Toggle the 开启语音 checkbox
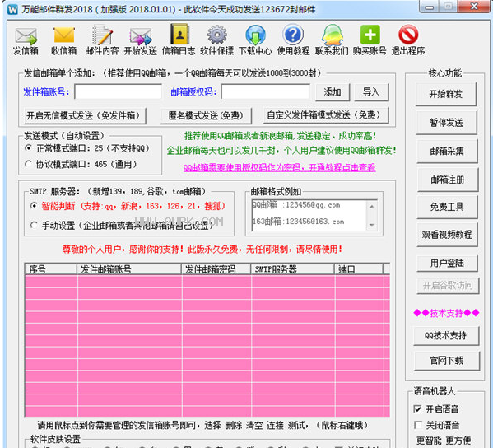 coord(417,409)
